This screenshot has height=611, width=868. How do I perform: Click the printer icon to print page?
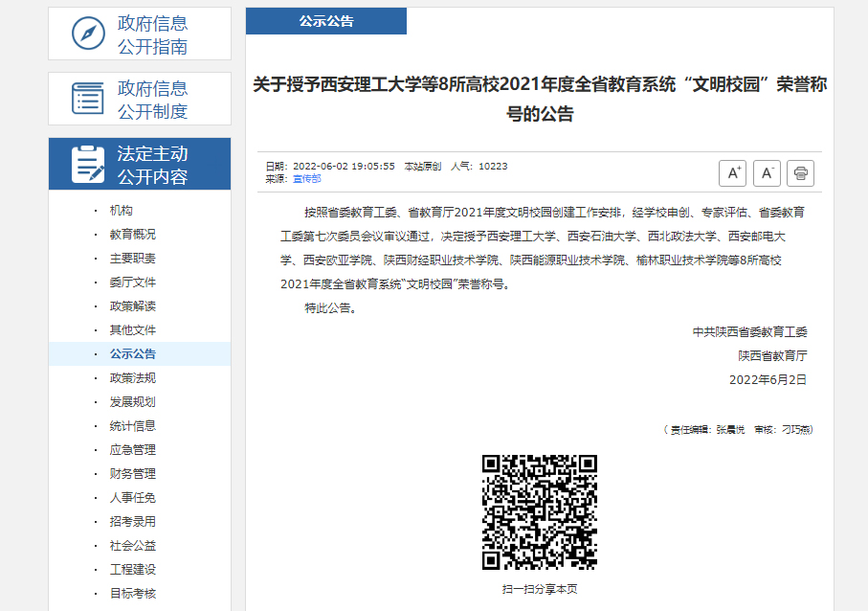point(800,173)
